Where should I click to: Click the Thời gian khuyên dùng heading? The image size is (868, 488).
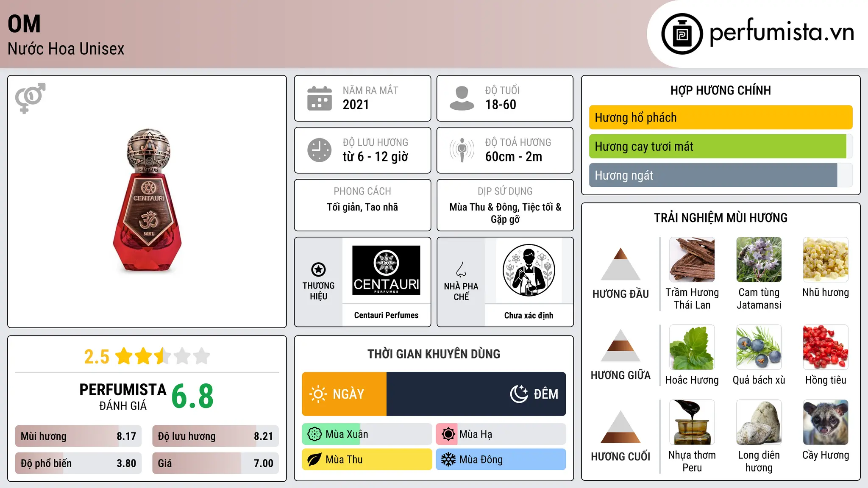coord(434,354)
